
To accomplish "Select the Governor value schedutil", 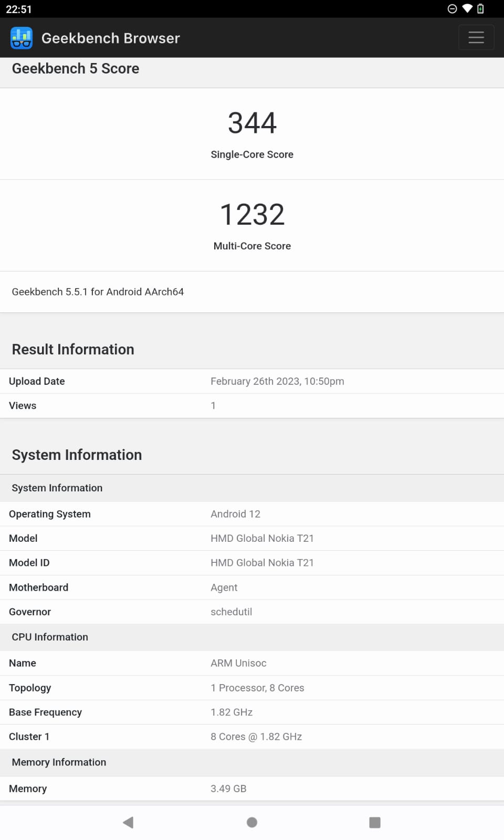I will click(x=232, y=612).
